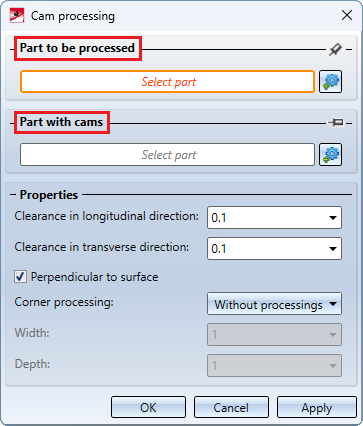363x426 pixels.
Task: Click the Cam processing title bar app icon
Action: click(x=17, y=16)
